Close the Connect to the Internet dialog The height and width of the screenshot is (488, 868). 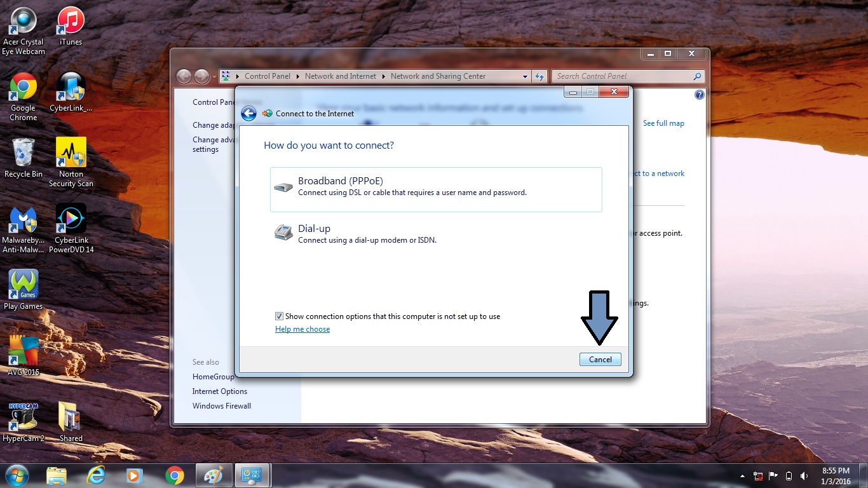614,92
